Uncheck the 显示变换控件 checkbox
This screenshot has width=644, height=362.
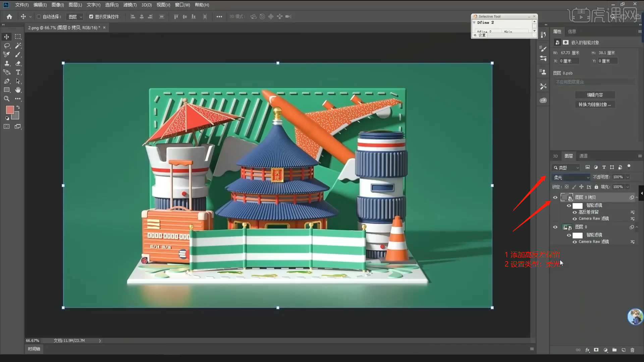click(x=91, y=16)
